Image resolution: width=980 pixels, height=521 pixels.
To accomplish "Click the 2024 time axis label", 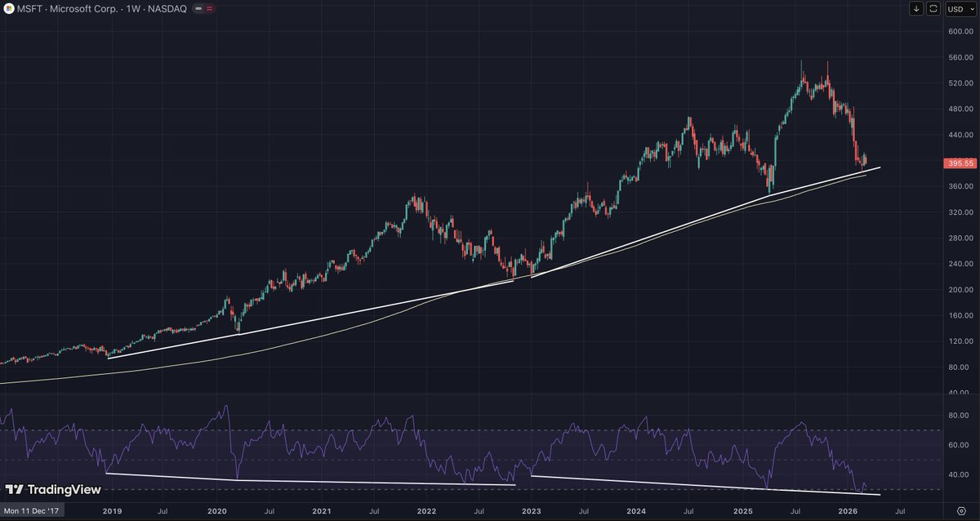I will coord(636,510).
